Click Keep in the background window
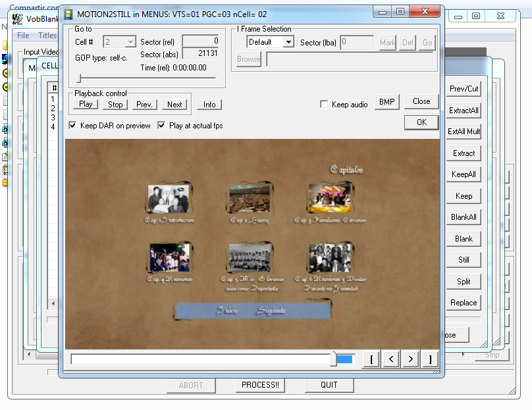The width and height of the screenshot is (532, 410). click(x=464, y=196)
